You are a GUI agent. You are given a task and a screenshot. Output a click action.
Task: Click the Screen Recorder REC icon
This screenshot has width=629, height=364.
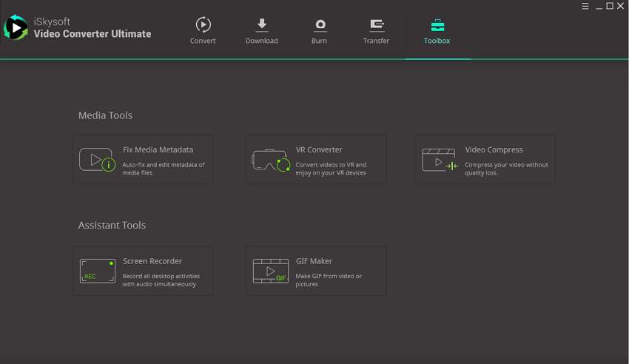tap(97, 271)
